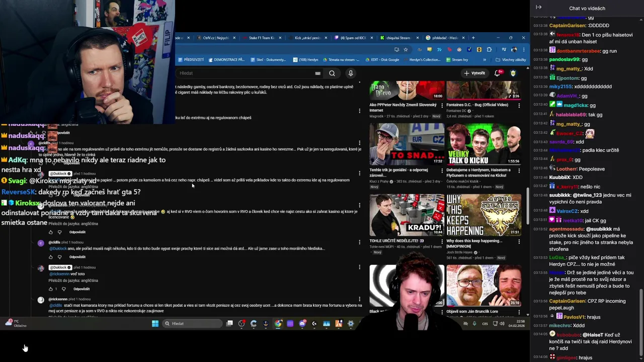Dislike the comment translated to angličtina with smiley
Image resolution: width=644 pixels, height=362 pixels.
(59, 232)
